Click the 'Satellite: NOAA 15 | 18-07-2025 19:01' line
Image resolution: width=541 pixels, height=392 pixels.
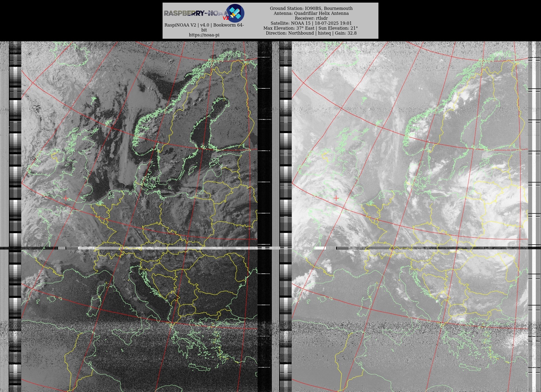311,23
